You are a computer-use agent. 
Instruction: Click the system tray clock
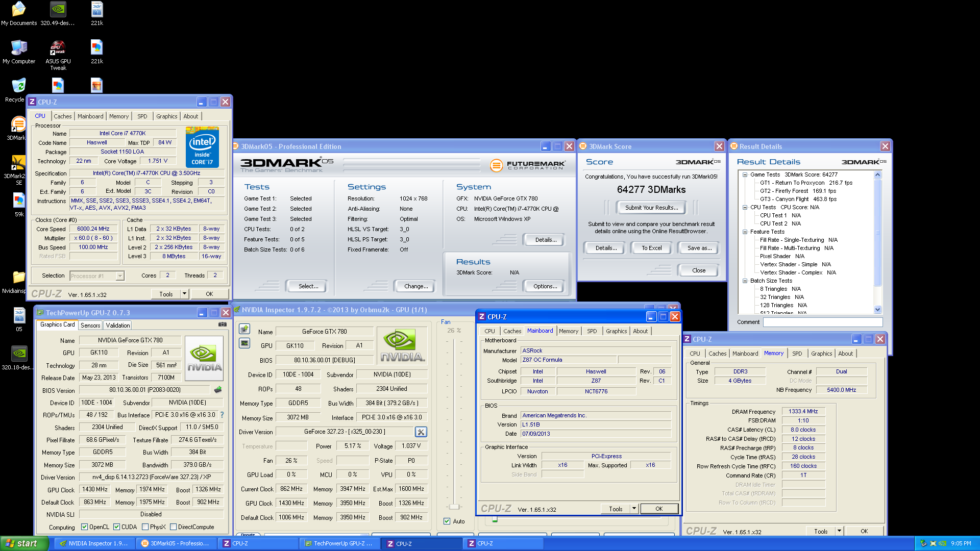(x=961, y=543)
